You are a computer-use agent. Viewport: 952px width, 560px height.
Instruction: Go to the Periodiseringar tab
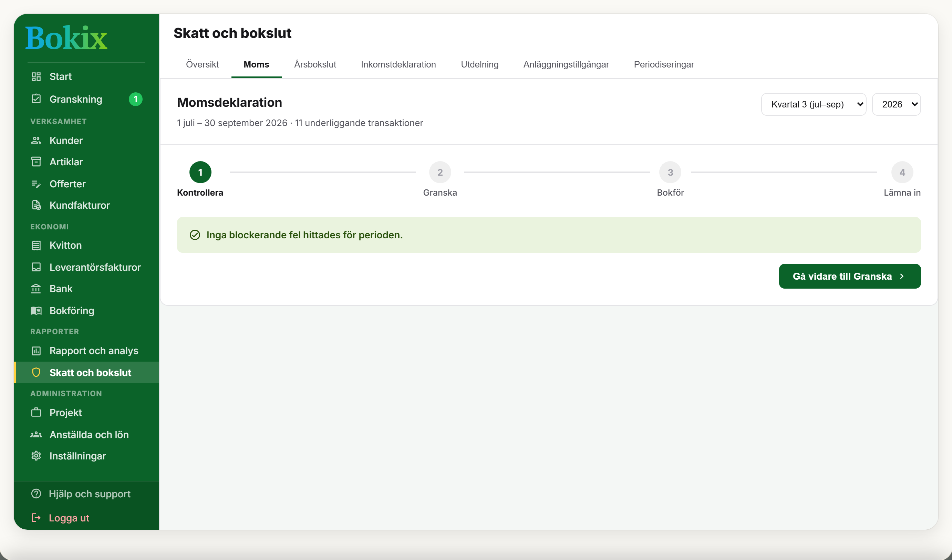(x=663, y=64)
